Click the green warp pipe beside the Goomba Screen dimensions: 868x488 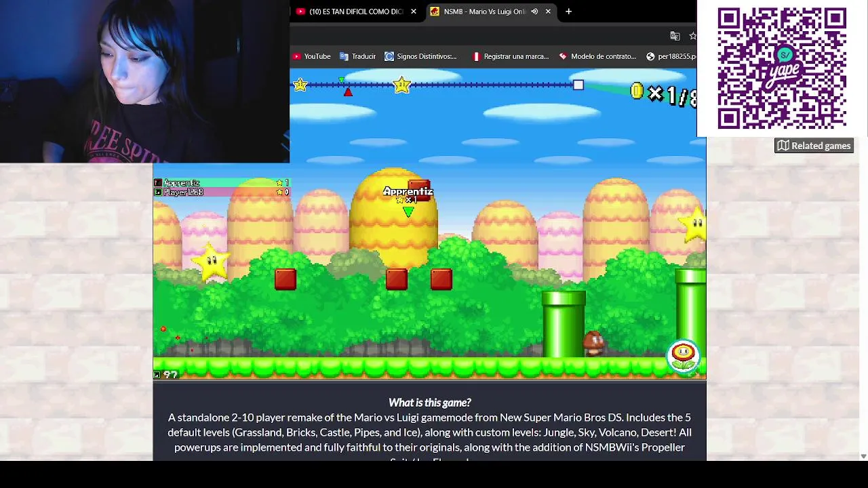pos(564,324)
